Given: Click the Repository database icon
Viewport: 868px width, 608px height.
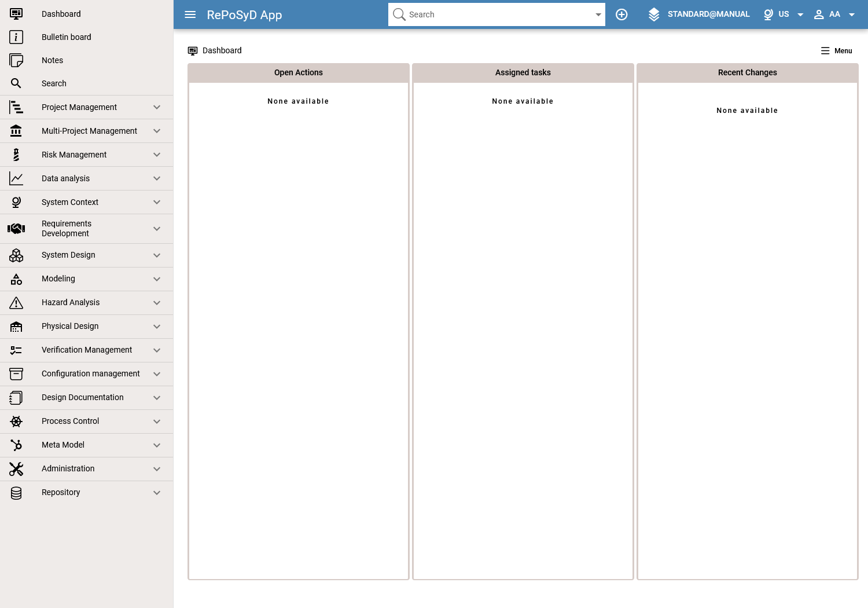Looking at the screenshot, I should [x=16, y=492].
